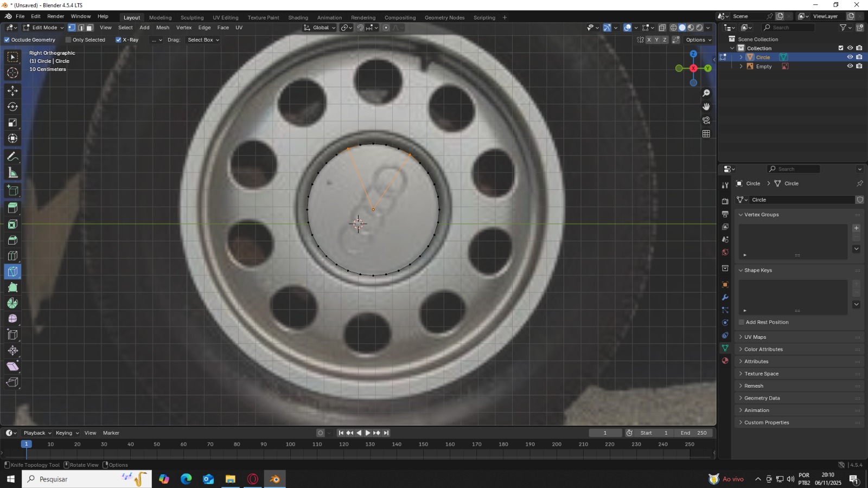Click the End frame value field
The width and height of the screenshot is (868, 488).
pyautogui.click(x=694, y=433)
